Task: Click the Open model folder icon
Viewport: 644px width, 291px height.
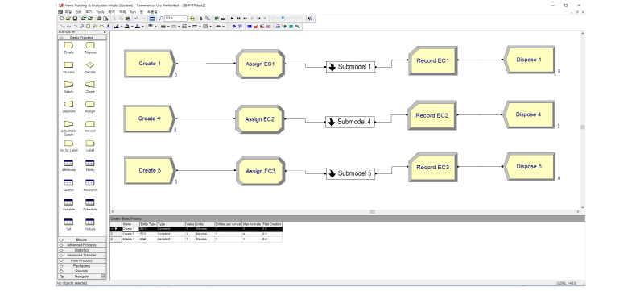Action: (x=68, y=19)
